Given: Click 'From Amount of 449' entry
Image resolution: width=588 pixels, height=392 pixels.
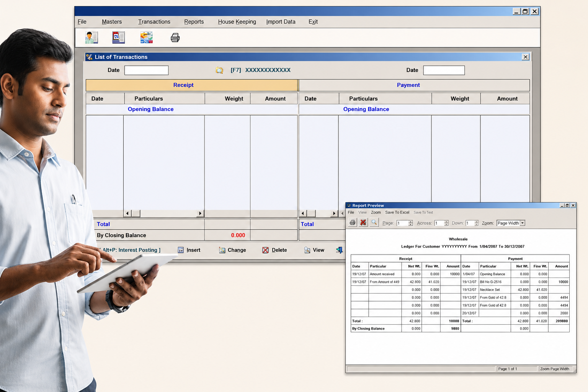Looking at the screenshot, I should pyautogui.click(x=384, y=282).
